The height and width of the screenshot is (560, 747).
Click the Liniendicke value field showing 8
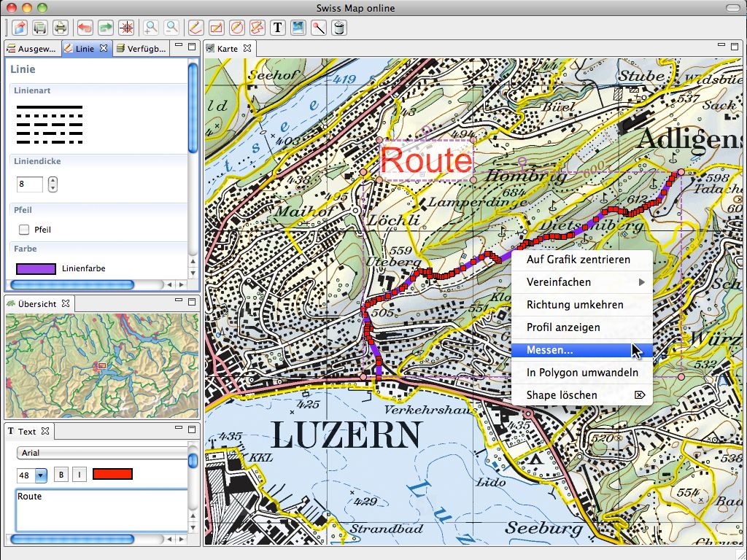tap(29, 184)
